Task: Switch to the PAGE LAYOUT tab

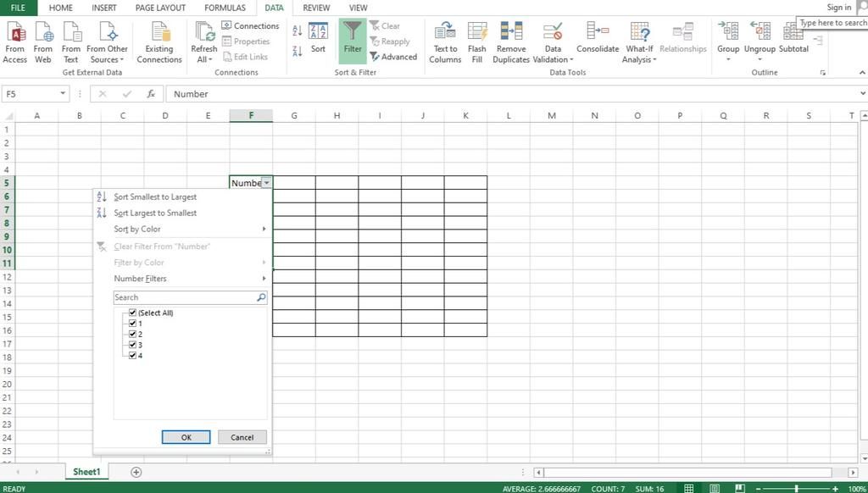Action: (160, 8)
